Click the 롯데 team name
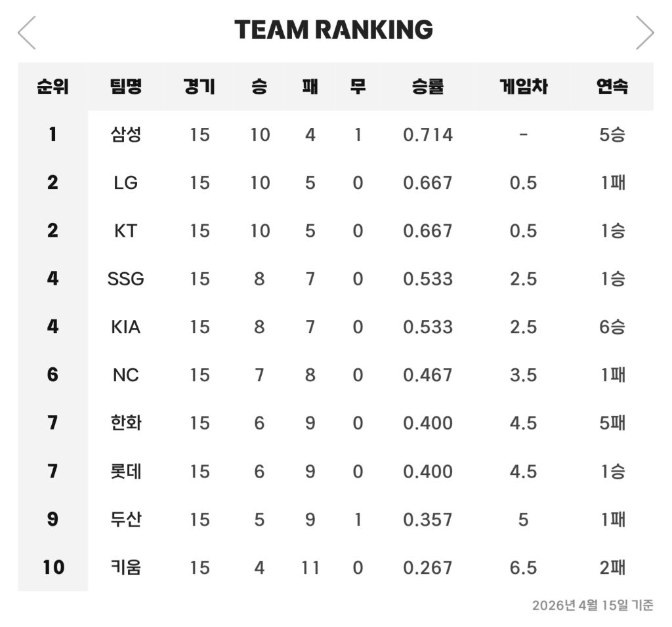Screen dimensions: 672x627 click(x=125, y=471)
